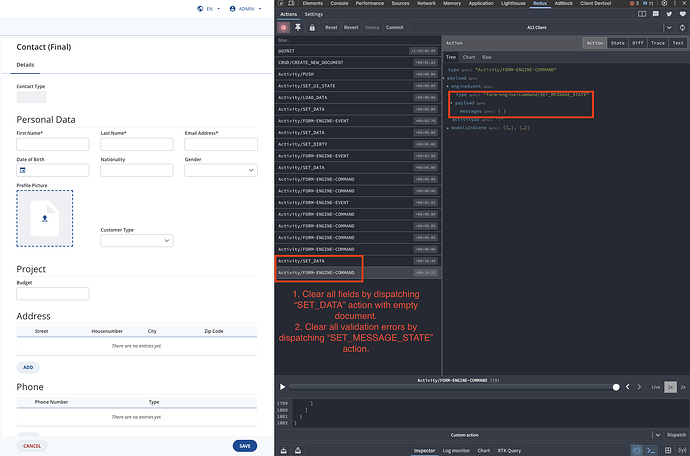The image size is (690, 456).
Task: Open the ADMIN user menu arrow
Action: click(260, 9)
